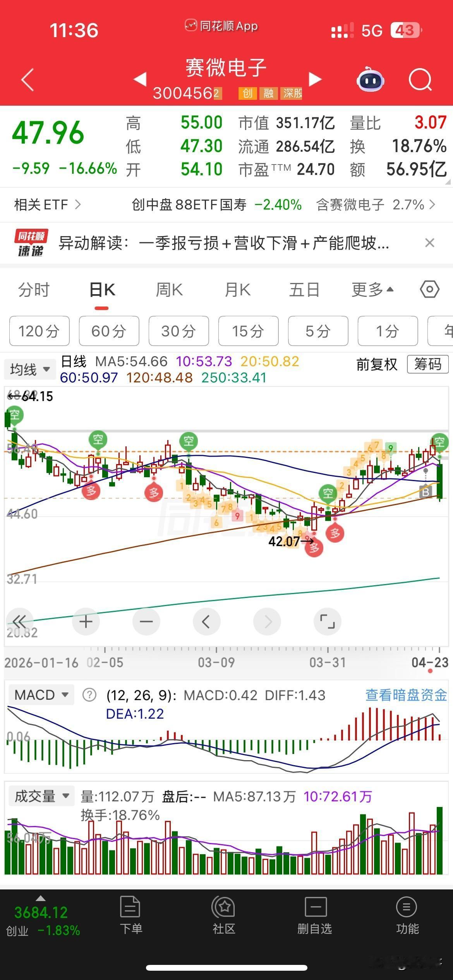Open the search magnifier icon
This screenshot has width=453, height=980.
[x=420, y=80]
